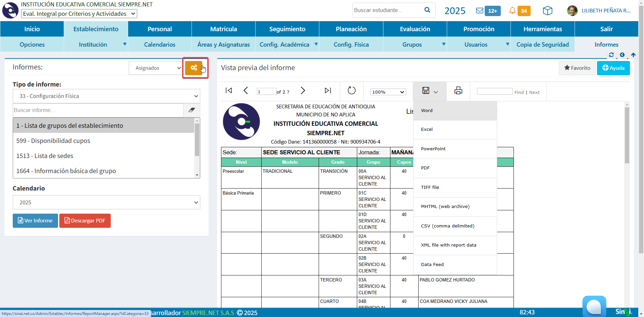Click the Buscar estudiante search field
Viewport: 644px width, 317px height.
click(x=387, y=10)
